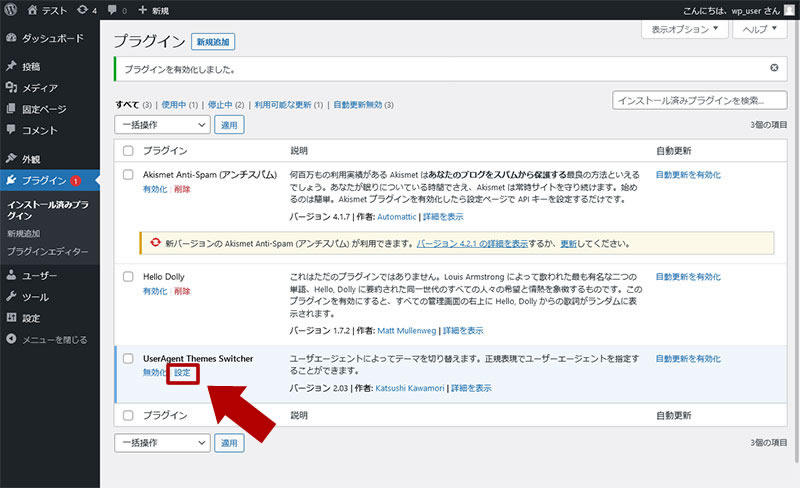Delete Hello Dolly via 削除 link

(x=182, y=291)
